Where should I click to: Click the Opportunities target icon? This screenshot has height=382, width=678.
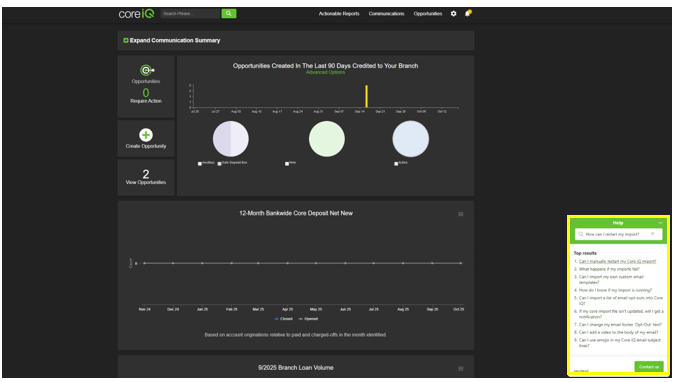(x=147, y=70)
